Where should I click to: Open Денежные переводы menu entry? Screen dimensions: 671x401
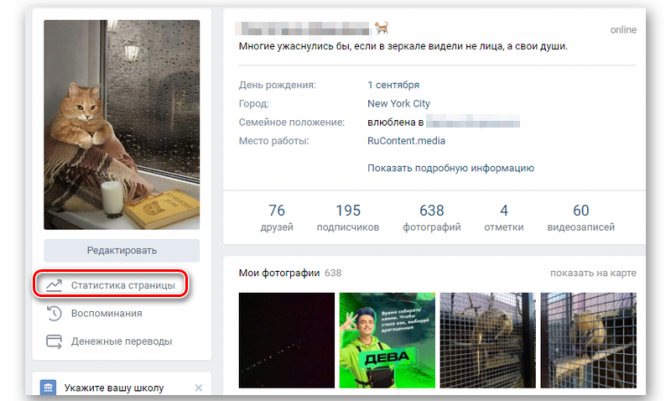pyautogui.click(x=122, y=342)
